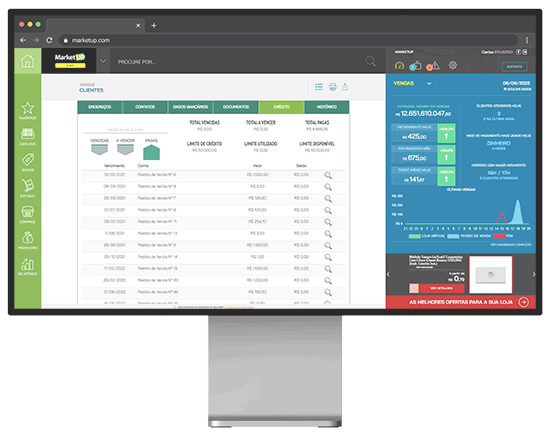Open the Ver dashboard completo link
The width and height of the screenshot is (550, 436).
510,244
